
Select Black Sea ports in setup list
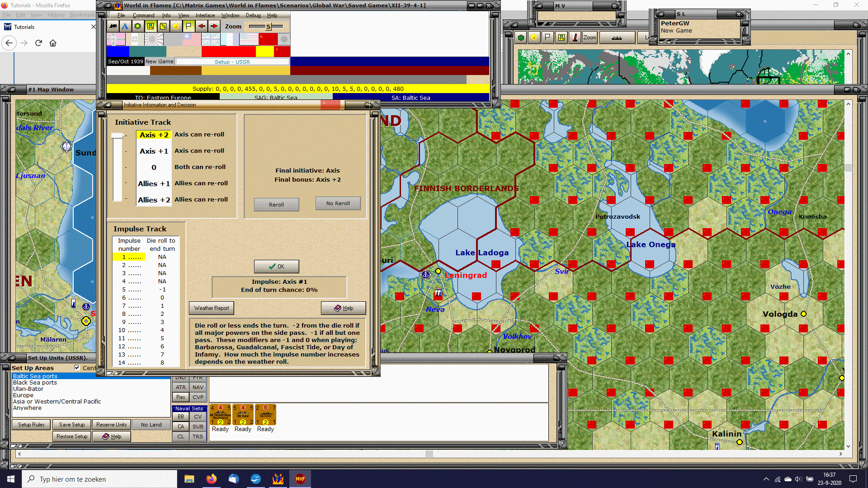pyautogui.click(x=35, y=383)
